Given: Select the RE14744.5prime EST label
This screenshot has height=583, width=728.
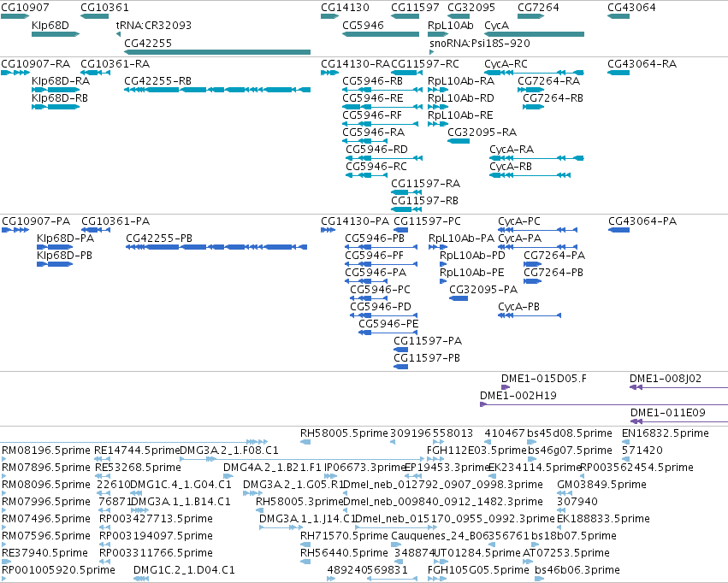Looking at the screenshot, I should coord(137,450).
